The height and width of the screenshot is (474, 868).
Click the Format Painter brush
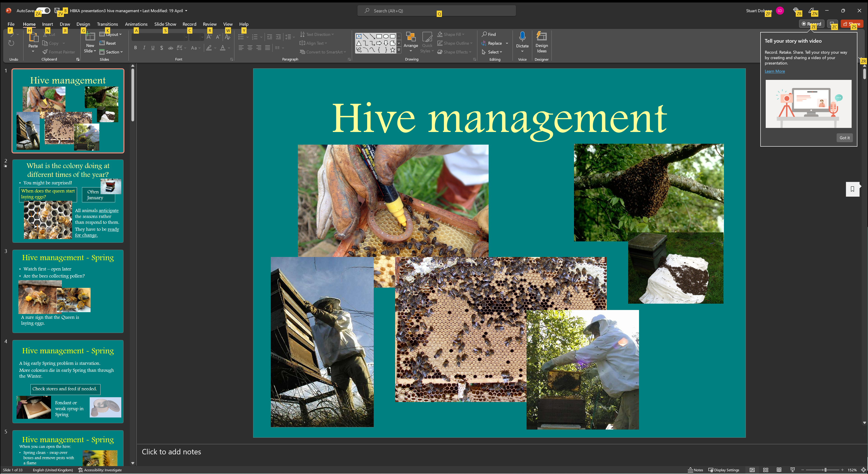pyautogui.click(x=45, y=52)
